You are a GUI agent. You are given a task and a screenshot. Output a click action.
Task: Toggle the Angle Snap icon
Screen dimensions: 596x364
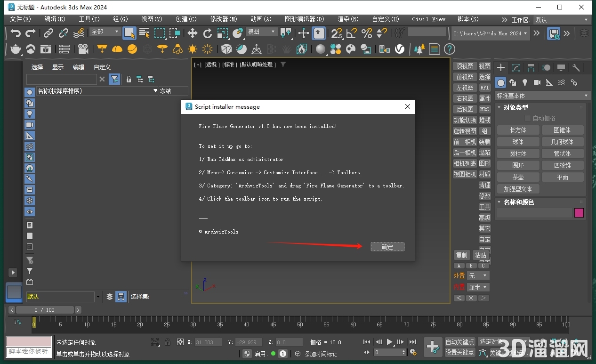352,33
